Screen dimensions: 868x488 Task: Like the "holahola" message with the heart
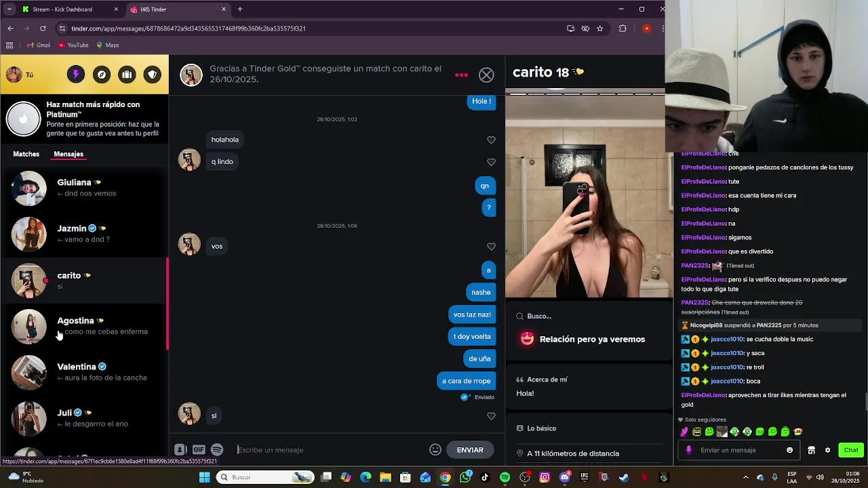491,140
